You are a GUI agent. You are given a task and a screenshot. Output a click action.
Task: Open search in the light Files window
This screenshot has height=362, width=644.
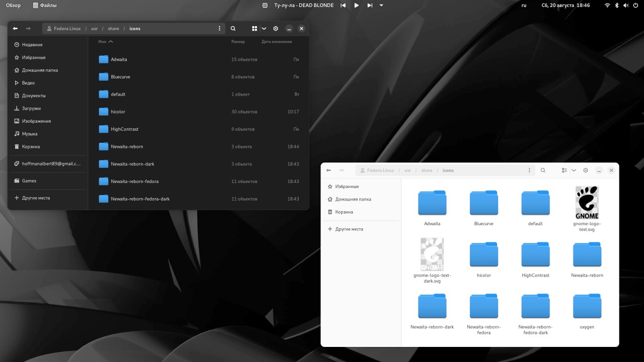(x=543, y=170)
